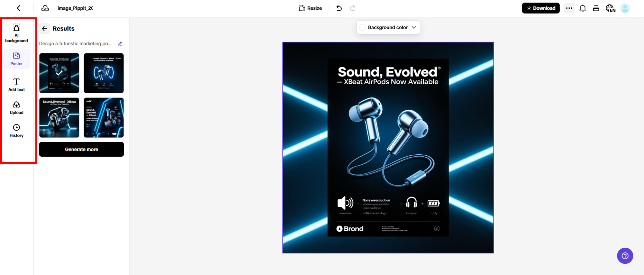Viewport: 644px width, 275px height.
Task: Click Generate more button
Action: [x=81, y=149]
